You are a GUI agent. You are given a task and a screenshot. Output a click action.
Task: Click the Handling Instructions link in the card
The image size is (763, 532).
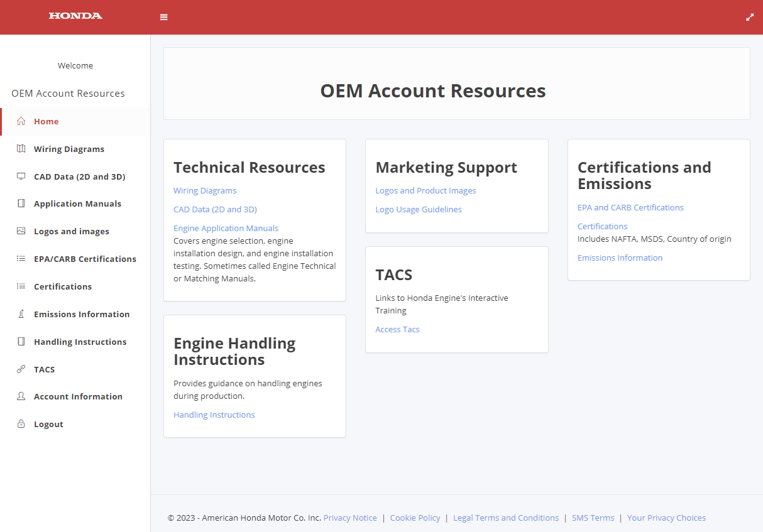[214, 415]
